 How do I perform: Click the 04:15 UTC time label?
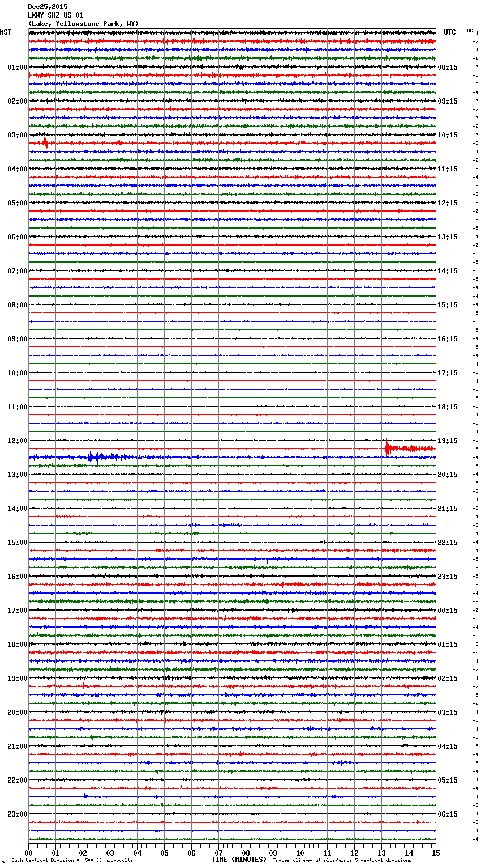448,746
